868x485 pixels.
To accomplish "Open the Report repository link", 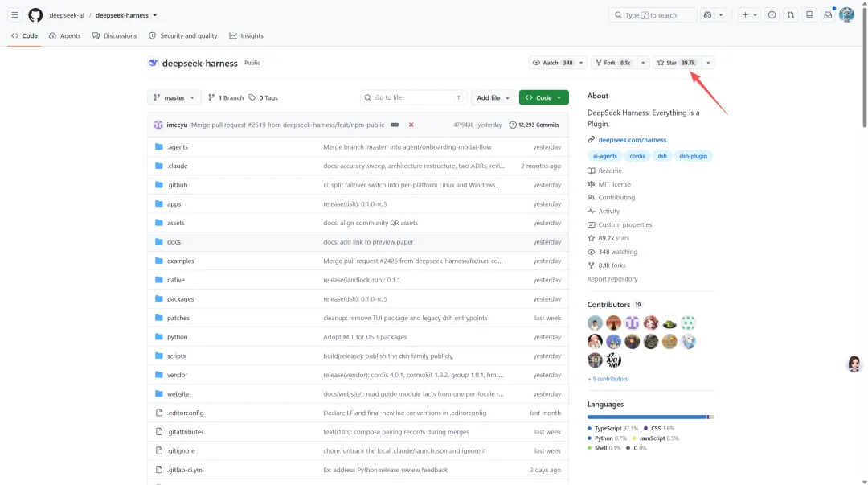I will click(612, 279).
